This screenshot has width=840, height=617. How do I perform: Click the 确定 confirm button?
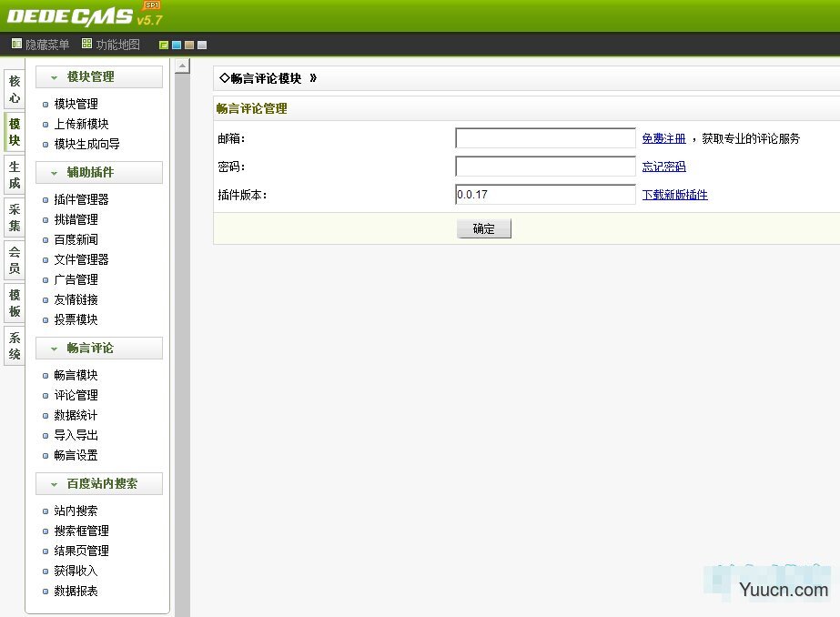click(x=483, y=228)
